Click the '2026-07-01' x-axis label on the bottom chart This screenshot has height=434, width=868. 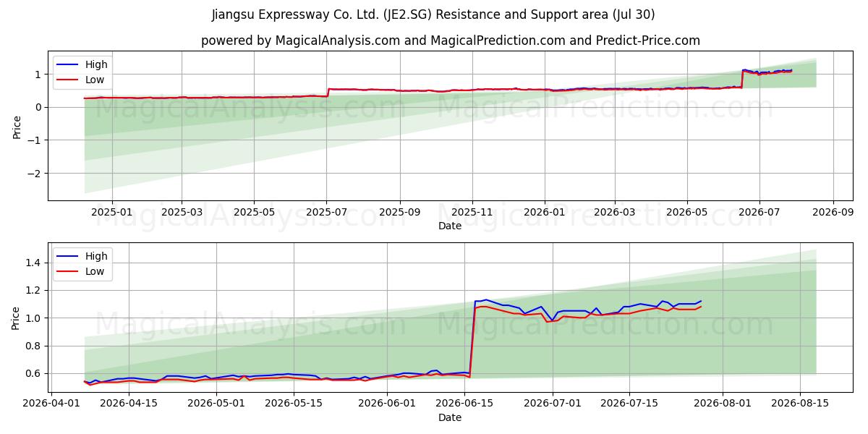[553, 405]
